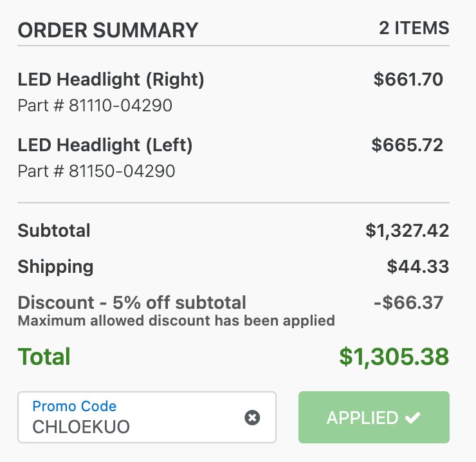Click the Shipping cost $44.33
Screen dimensions: 476x462
point(418,266)
